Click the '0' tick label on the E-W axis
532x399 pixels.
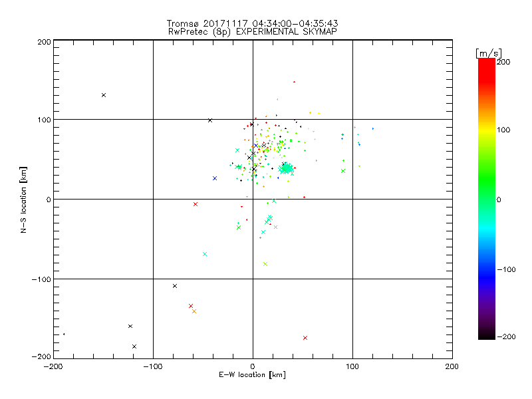pos(253,366)
